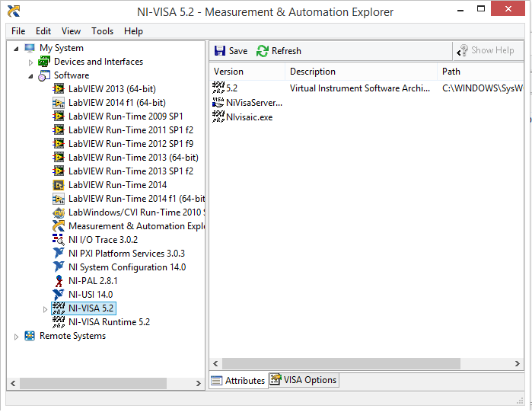The image size is (532, 412).
Task: Click the LabVIEW Run-Time 2009 SP1 icon
Action: [x=59, y=117]
